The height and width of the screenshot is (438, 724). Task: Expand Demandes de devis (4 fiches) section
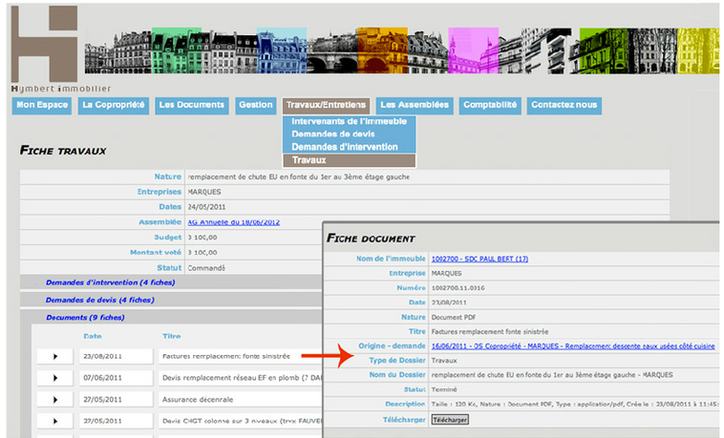click(100, 300)
